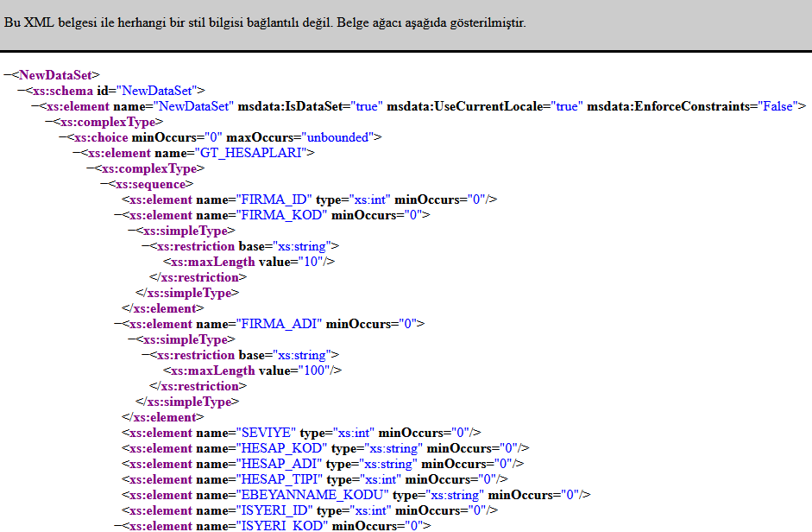Collapse xs:complexType directly below GT_HESAPLARI
The image size is (812, 532).
(91, 168)
